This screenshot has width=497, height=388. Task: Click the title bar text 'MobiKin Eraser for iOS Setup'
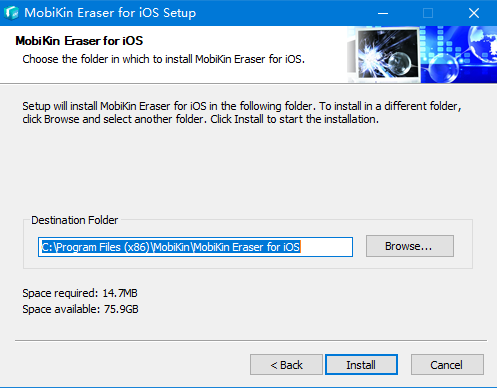(x=110, y=13)
